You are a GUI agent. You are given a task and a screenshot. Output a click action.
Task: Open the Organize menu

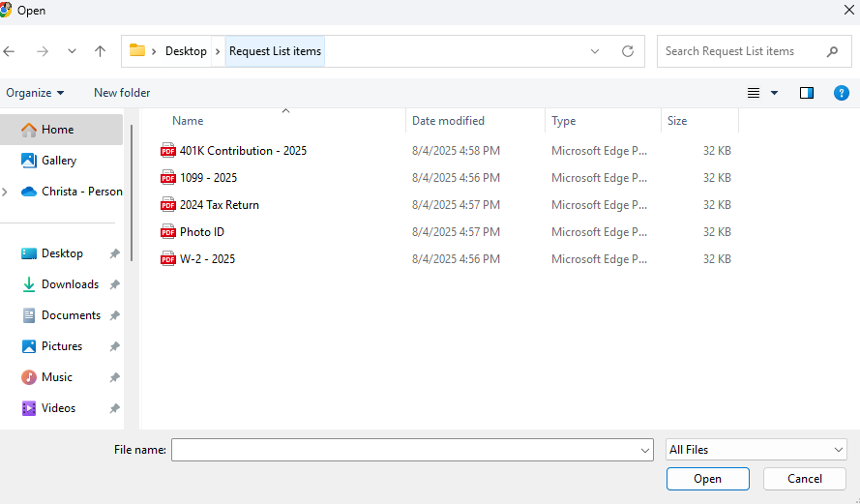35,93
